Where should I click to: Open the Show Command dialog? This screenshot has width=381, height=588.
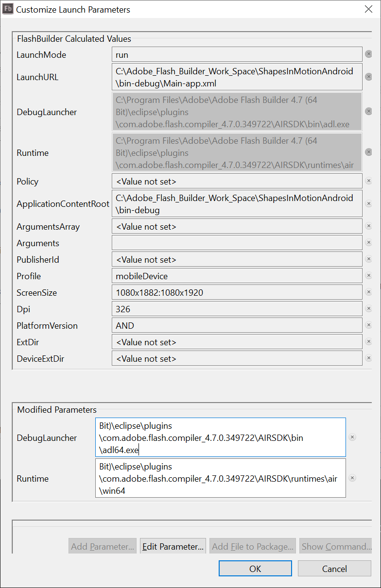(x=335, y=546)
